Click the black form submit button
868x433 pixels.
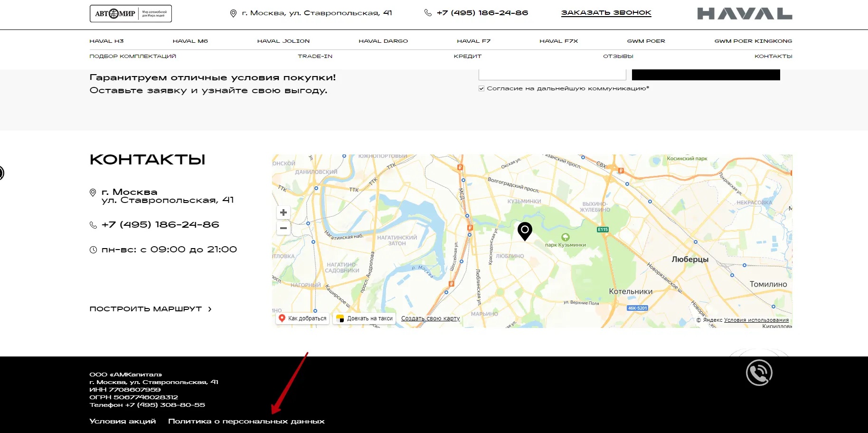(706, 75)
